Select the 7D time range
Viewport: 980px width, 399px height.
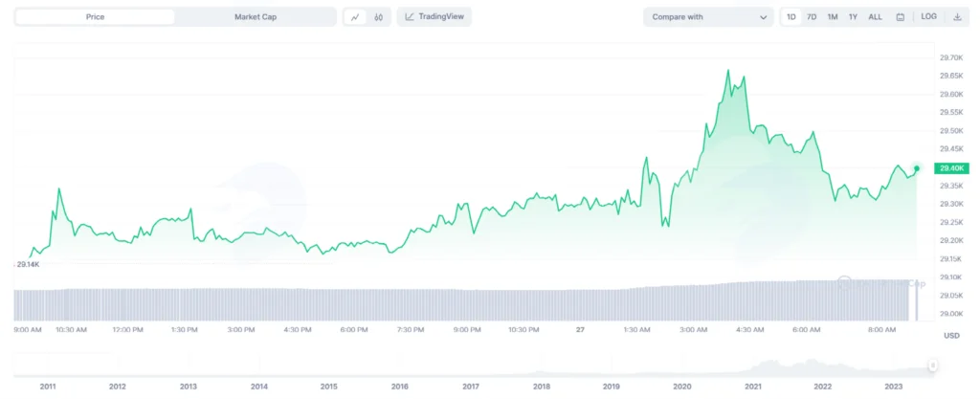(812, 17)
